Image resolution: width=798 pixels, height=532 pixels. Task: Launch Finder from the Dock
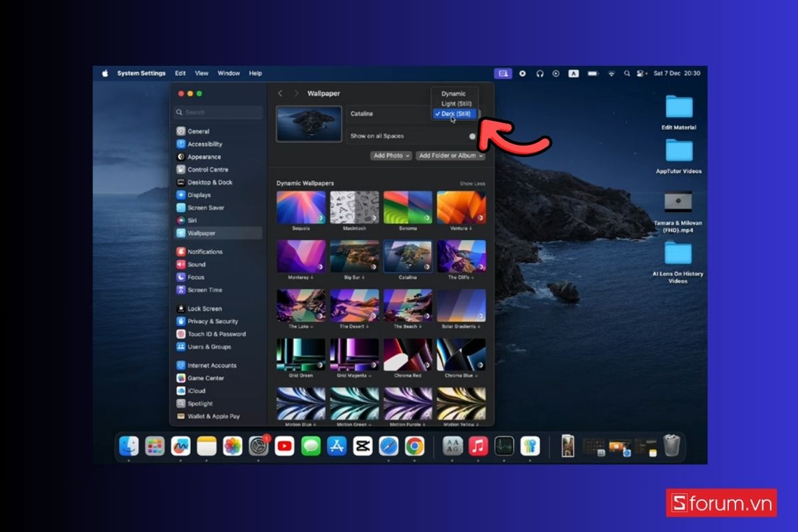pyautogui.click(x=129, y=446)
